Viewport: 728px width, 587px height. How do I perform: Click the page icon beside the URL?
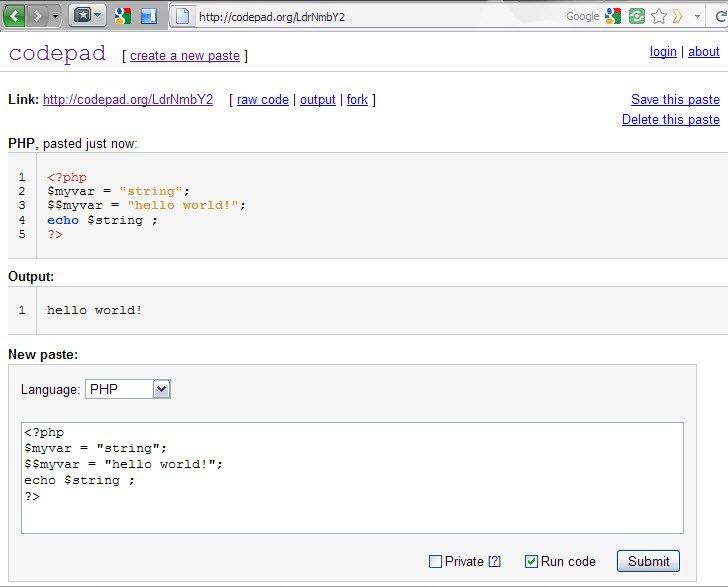pyautogui.click(x=182, y=16)
